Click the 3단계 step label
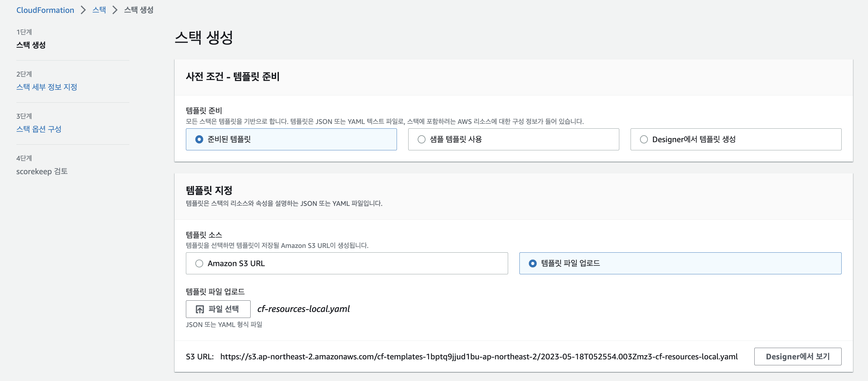 [x=24, y=116]
